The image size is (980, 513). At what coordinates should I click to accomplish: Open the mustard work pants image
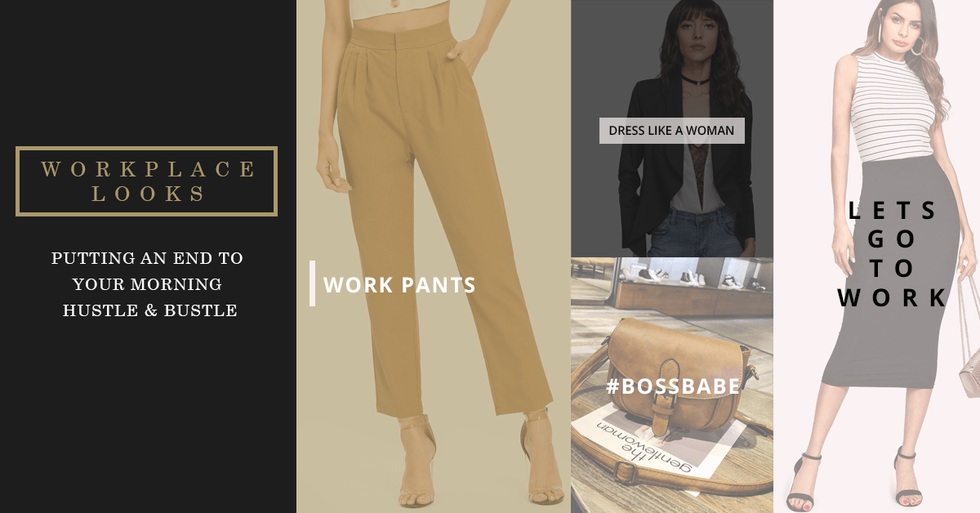coord(433,256)
